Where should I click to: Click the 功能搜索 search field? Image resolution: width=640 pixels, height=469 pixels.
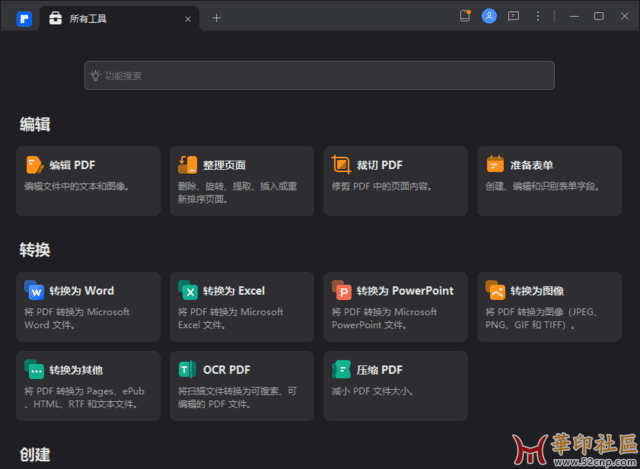tap(319, 75)
